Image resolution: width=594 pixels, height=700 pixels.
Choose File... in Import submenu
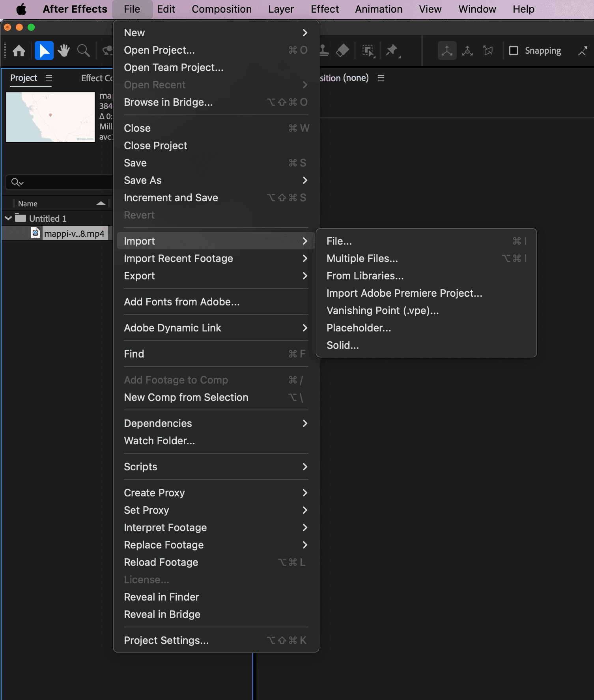point(426,241)
